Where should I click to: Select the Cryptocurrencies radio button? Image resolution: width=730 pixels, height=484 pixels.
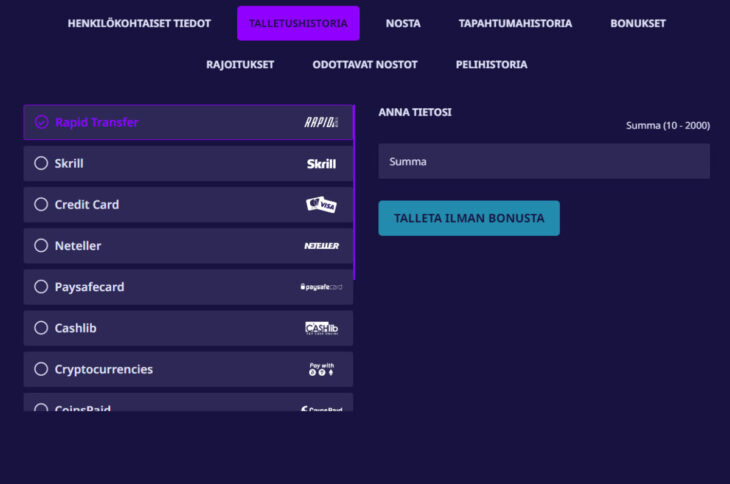pos(41,369)
